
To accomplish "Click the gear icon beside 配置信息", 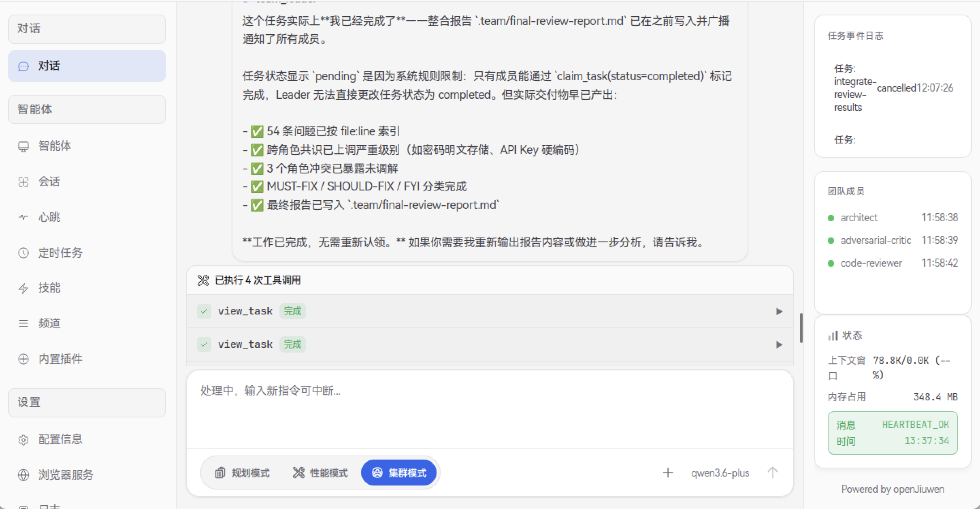I will [23, 440].
